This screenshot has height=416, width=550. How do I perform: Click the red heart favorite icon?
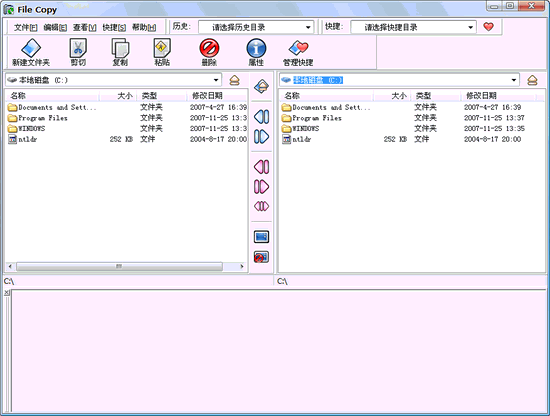tap(489, 27)
